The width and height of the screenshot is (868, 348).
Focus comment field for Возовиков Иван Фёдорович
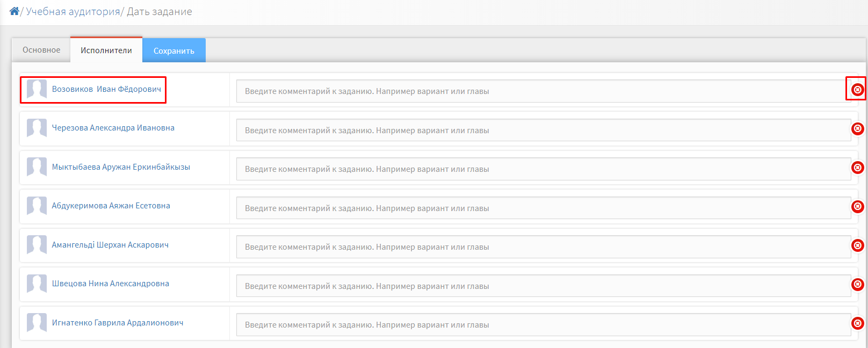pyautogui.click(x=544, y=91)
